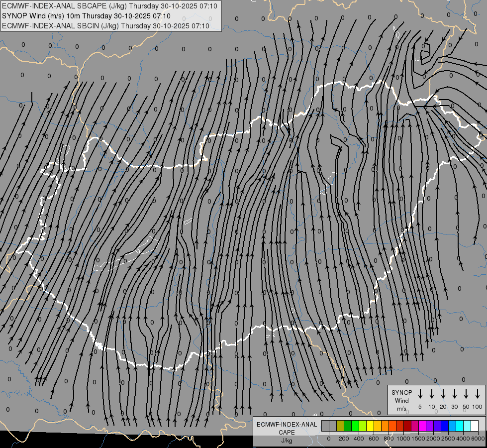
Task: Click the 1000 tick on CAPE scale
Action: (403, 439)
